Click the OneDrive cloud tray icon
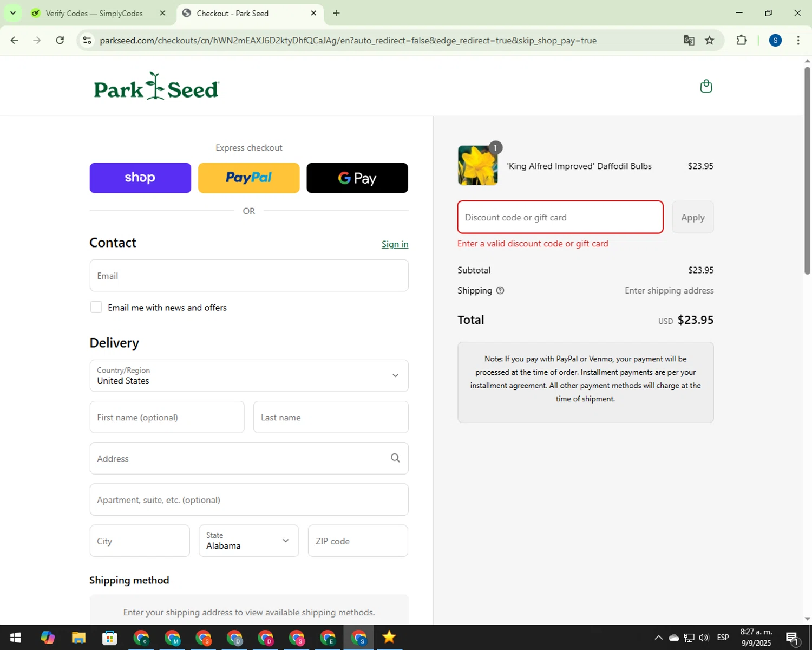The image size is (812, 650). click(x=674, y=638)
